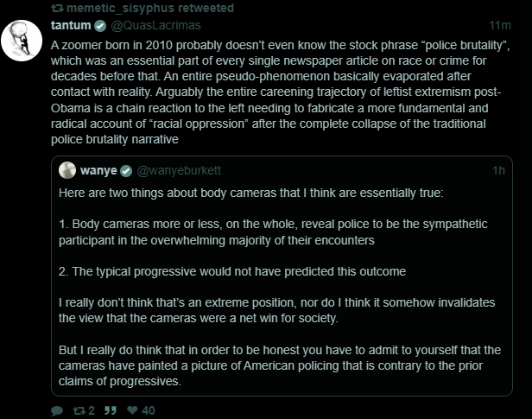
Task: Open tantum's Sisyphus profile avatar
Action: point(22,41)
